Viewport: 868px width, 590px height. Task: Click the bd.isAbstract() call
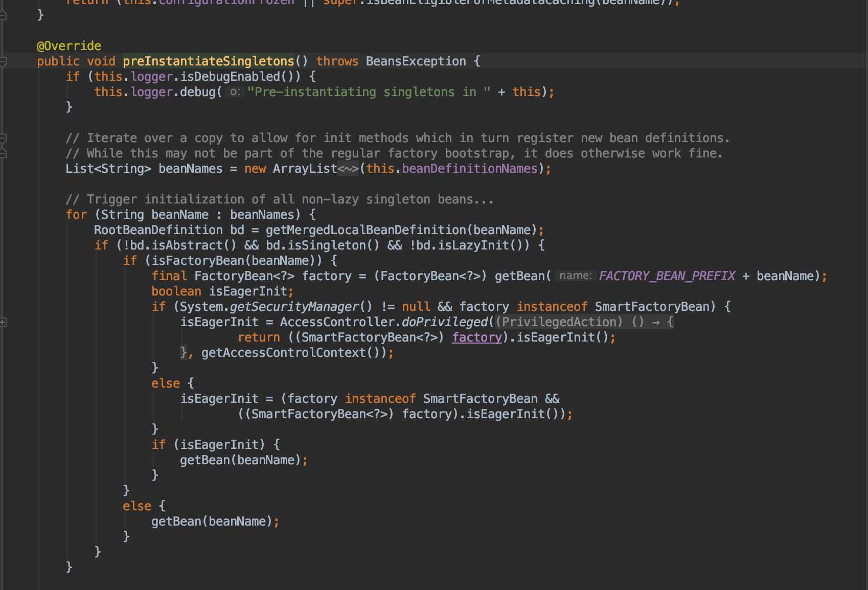pos(184,245)
